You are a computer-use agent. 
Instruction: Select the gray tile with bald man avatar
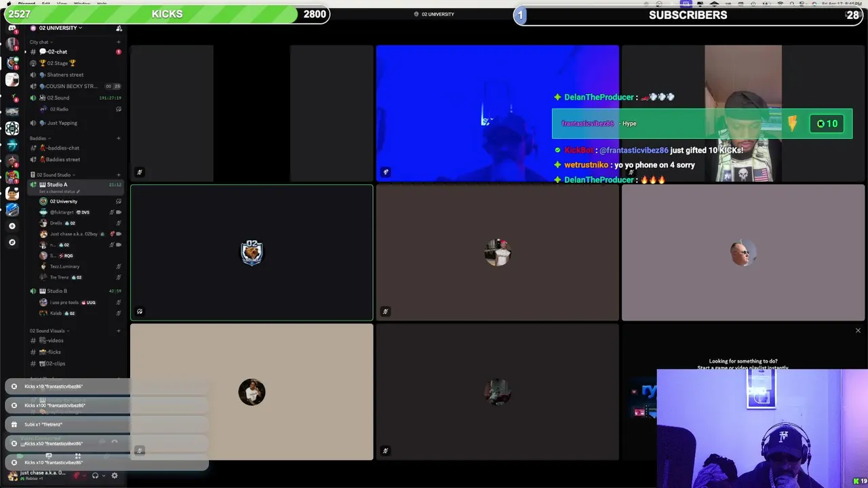(743, 253)
